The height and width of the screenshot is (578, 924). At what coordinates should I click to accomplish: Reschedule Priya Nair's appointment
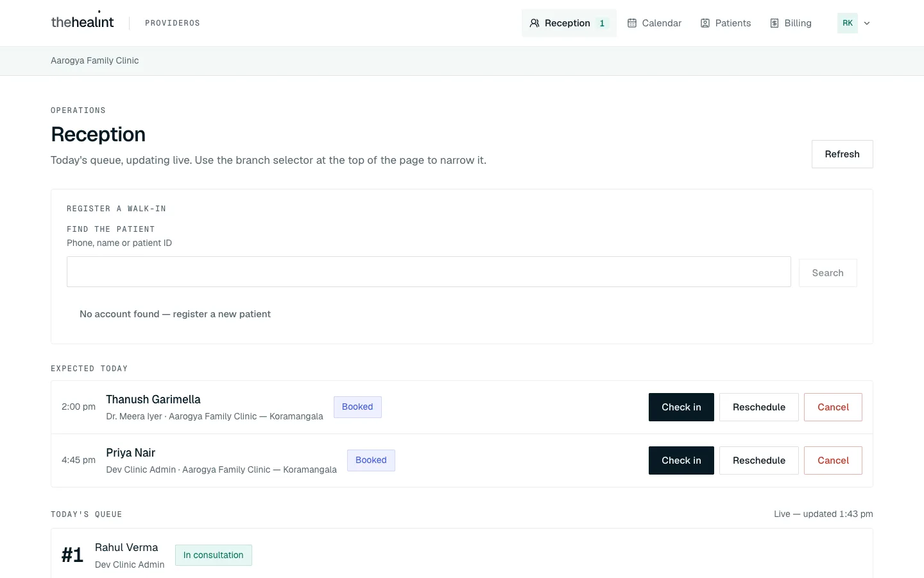pyautogui.click(x=759, y=460)
